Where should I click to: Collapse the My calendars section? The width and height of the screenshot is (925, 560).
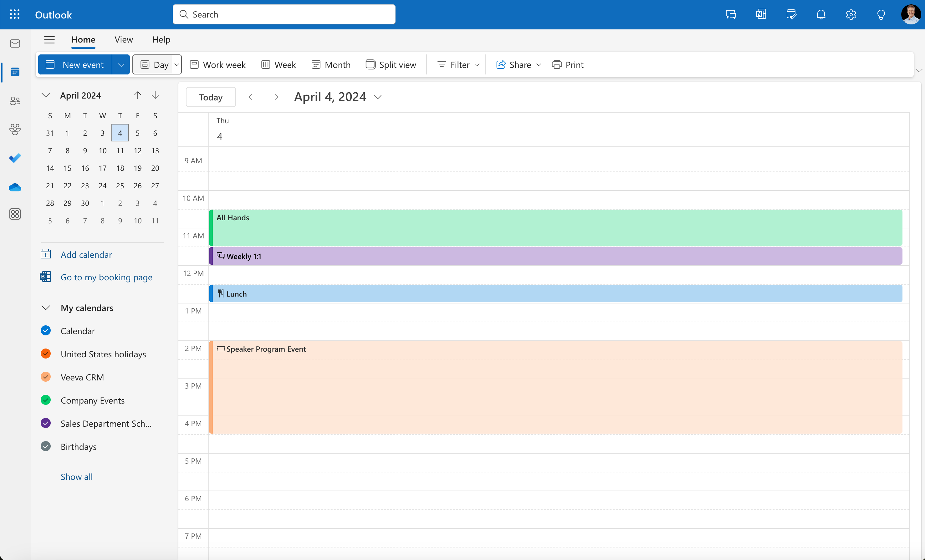(x=46, y=308)
